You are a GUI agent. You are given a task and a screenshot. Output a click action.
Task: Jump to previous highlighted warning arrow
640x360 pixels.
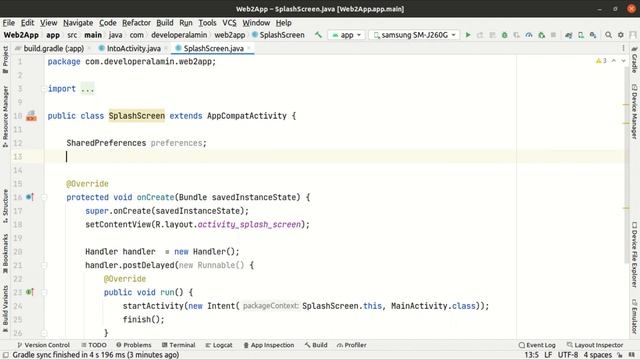613,61
